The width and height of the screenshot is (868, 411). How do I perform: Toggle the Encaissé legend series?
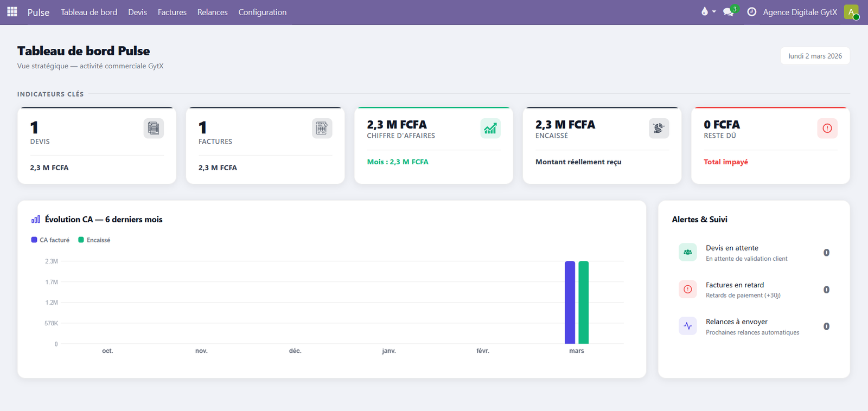tap(94, 240)
